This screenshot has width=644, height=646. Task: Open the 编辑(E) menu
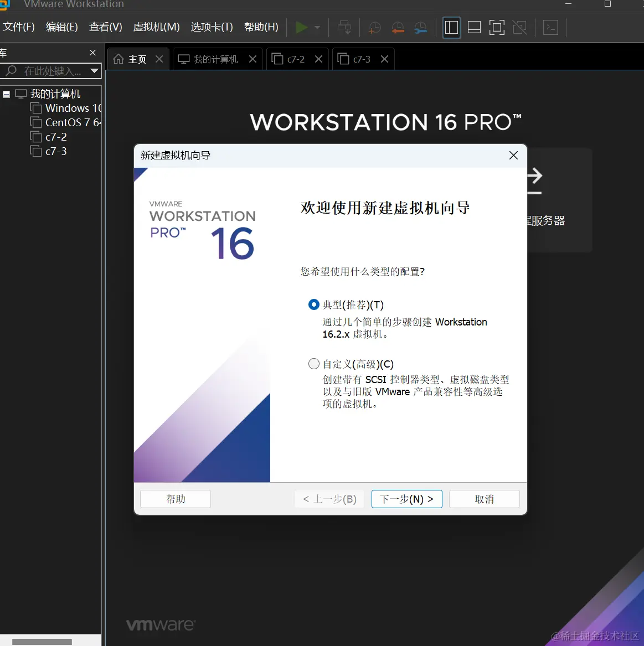tap(62, 27)
